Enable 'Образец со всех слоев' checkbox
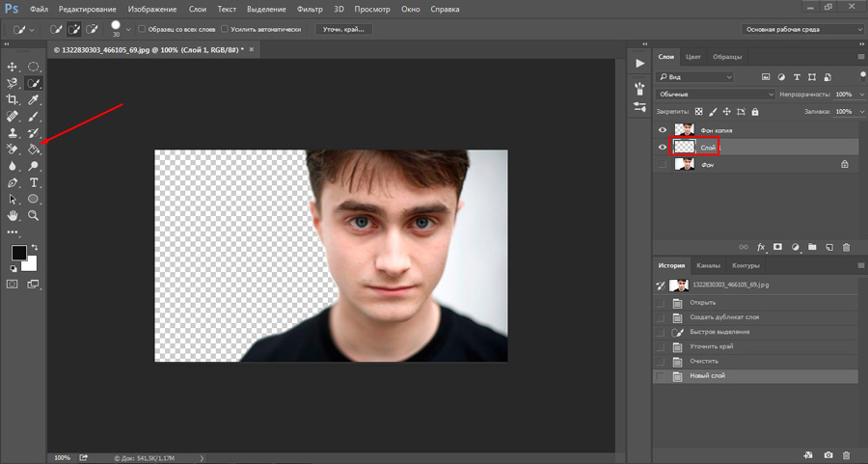The width and height of the screenshot is (868, 464). [x=143, y=29]
